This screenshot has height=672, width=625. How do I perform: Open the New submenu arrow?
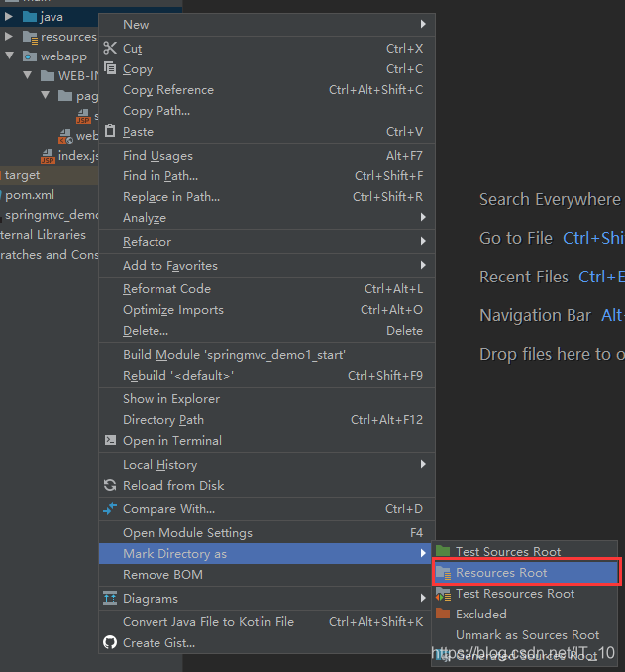tap(423, 24)
